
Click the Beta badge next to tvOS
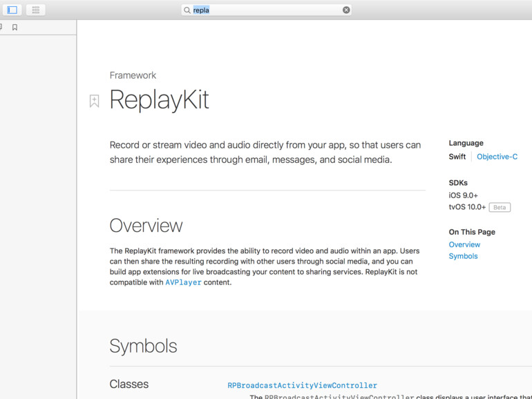tap(500, 207)
